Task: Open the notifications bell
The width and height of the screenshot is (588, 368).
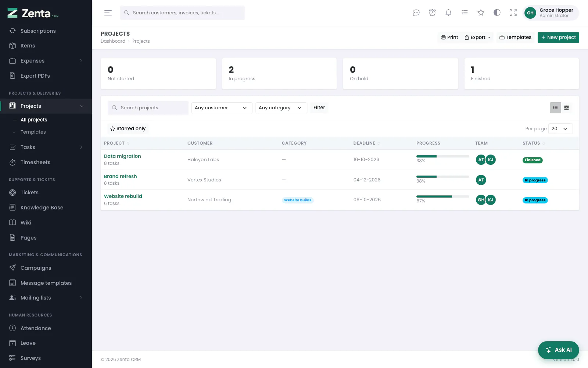Action: pyautogui.click(x=448, y=13)
